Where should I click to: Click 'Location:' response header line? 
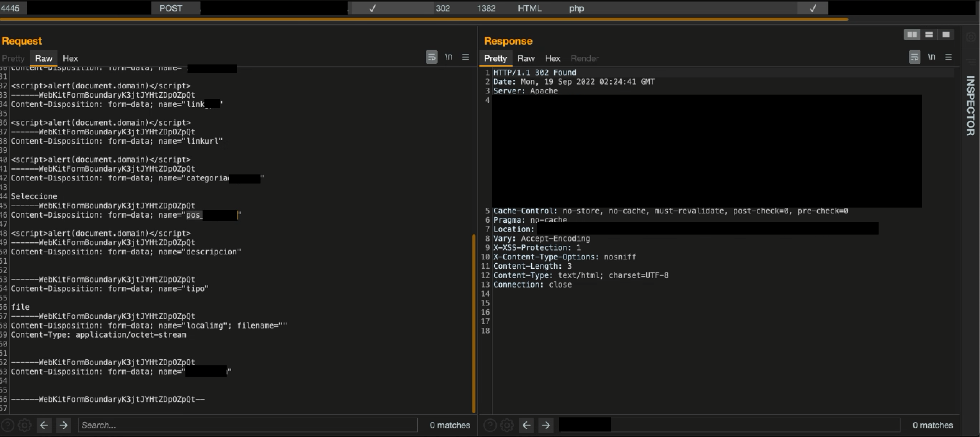click(514, 229)
